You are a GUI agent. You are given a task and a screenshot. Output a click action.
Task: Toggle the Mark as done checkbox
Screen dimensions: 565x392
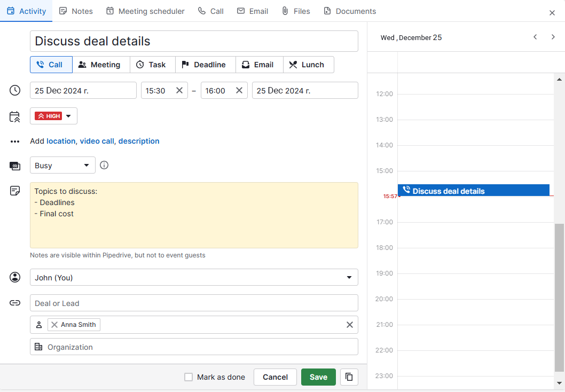(x=189, y=377)
